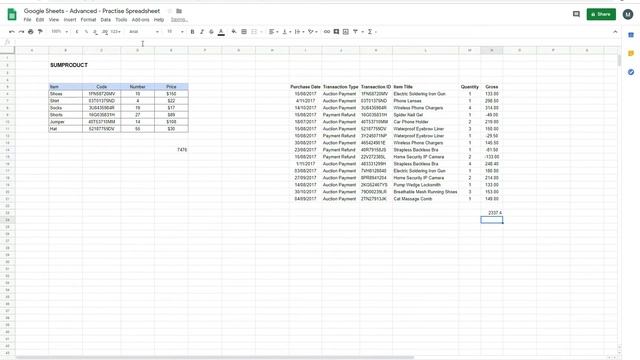
Task: Move document using folder icon
Action: click(x=179, y=11)
